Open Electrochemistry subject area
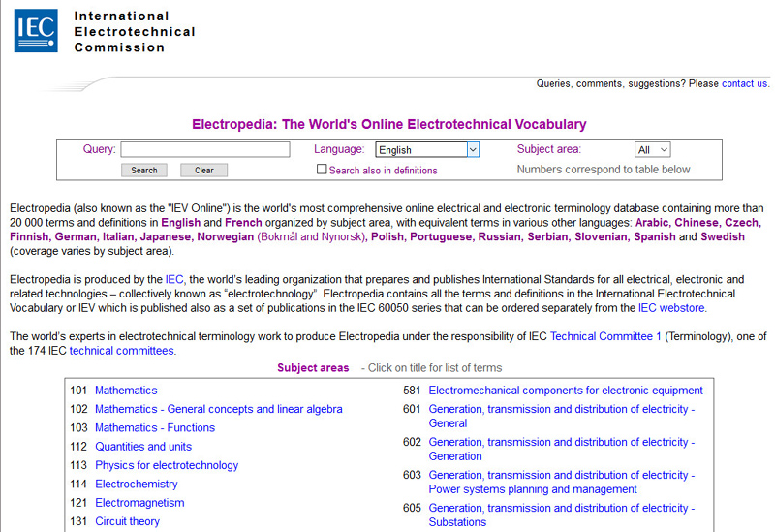The height and width of the screenshot is (532, 775). pyautogui.click(x=137, y=485)
